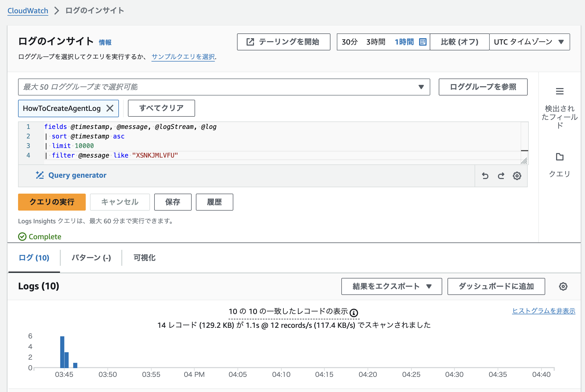Open the calendar custom time range icon
This screenshot has width=585, height=392.
(x=423, y=42)
